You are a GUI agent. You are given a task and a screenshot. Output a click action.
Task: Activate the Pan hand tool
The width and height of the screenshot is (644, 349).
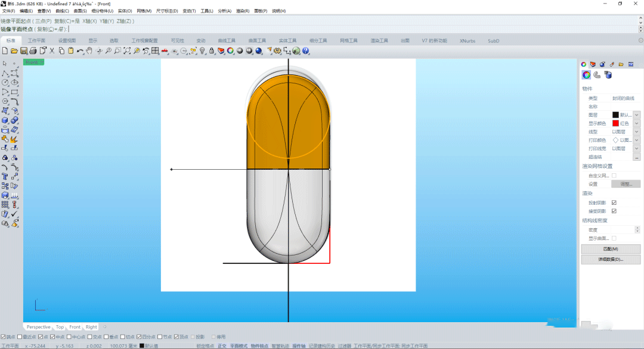89,51
